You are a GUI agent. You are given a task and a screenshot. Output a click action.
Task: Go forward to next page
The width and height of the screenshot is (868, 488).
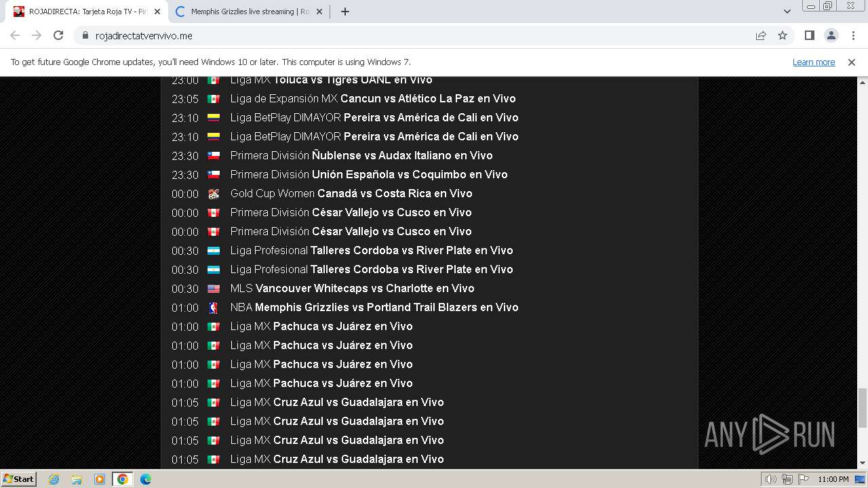(37, 36)
